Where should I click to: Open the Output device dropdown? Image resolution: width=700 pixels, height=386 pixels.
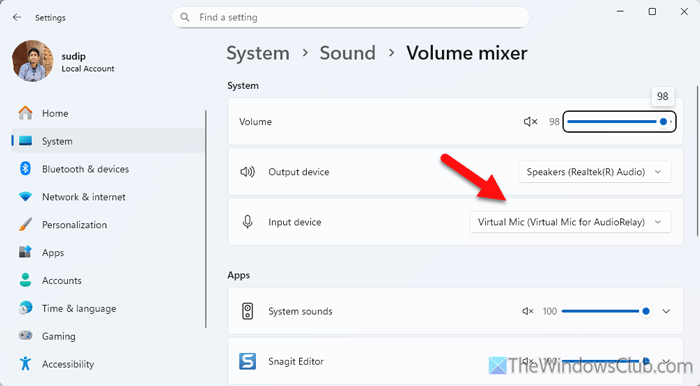tap(595, 172)
